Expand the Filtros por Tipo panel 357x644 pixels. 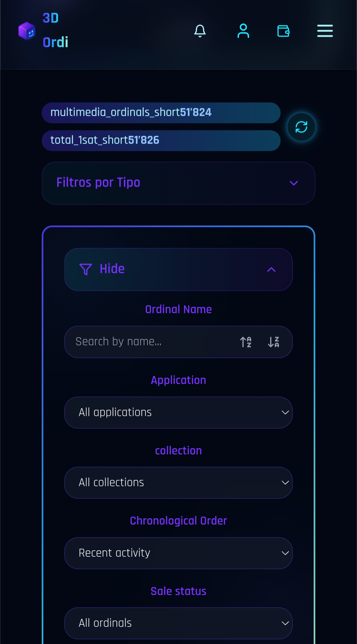pyautogui.click(x=178, y=183)
